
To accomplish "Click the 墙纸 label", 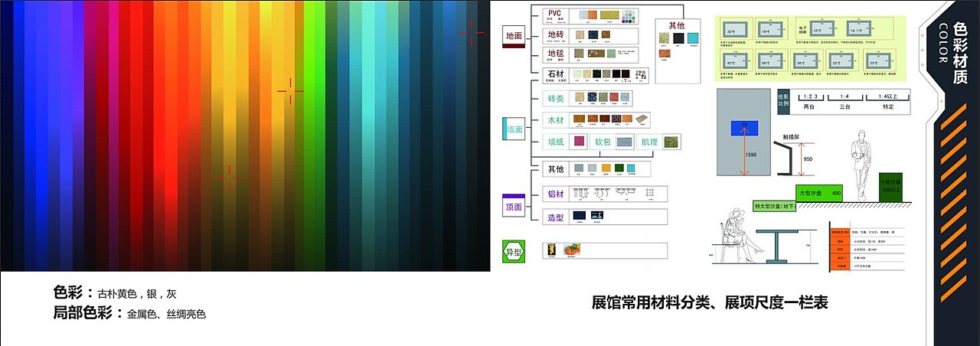I will (x=556, y=142).
